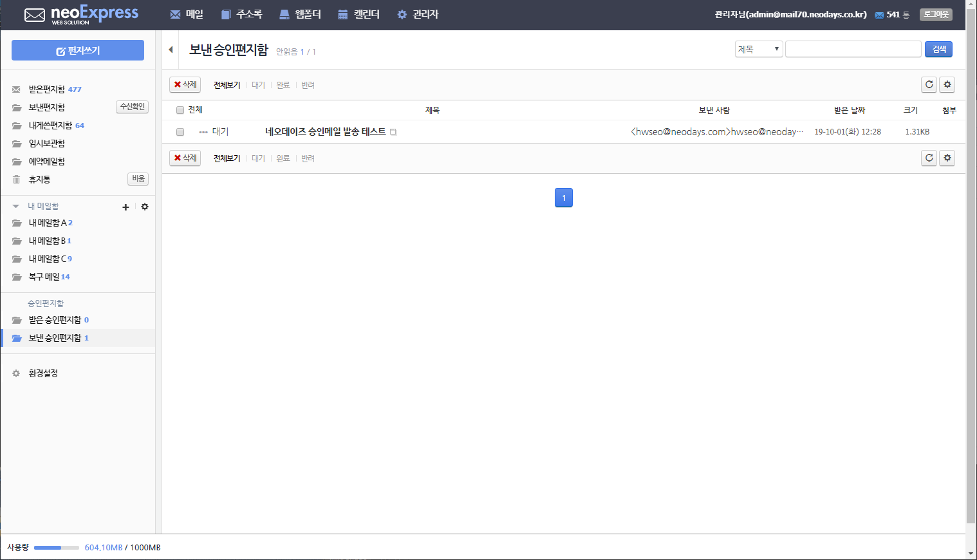Open the 주소록 menu
Viewport: 977px width, 560px height.
tap(242, 14)
